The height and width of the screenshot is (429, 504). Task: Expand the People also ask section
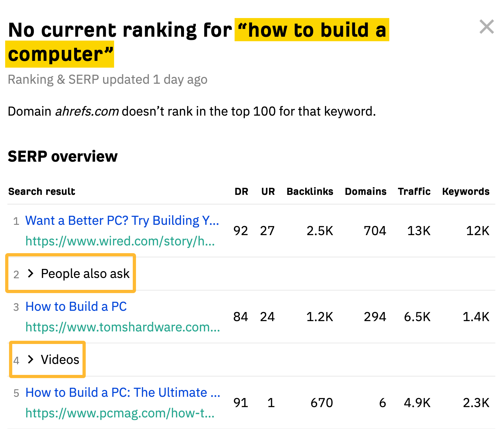(x=84, y=273)
